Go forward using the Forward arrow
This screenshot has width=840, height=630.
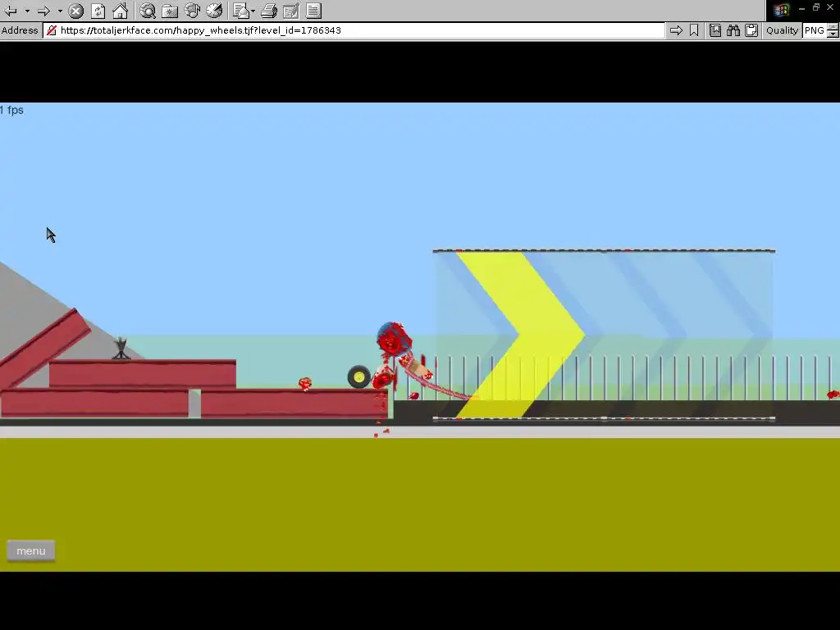[44, 11]
